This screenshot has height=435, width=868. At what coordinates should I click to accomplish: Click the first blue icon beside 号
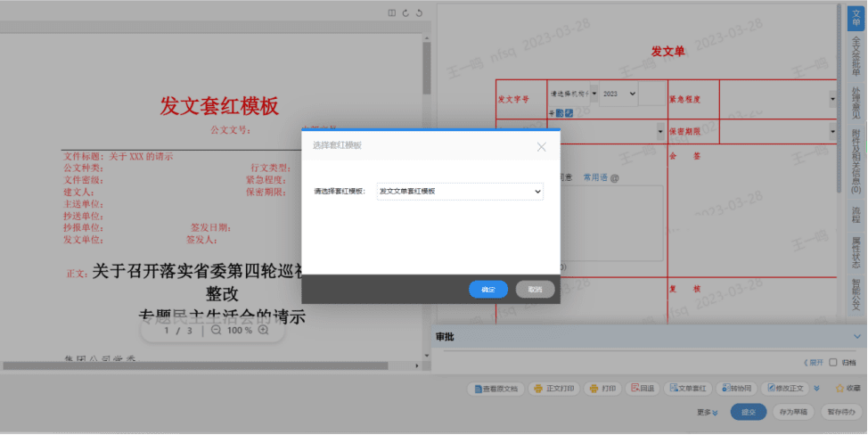(x=560, y=113)
